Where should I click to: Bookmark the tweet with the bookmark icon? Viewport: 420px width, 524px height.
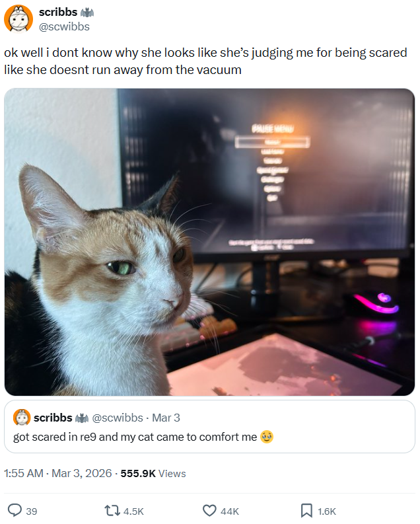[x=306, y=511]
